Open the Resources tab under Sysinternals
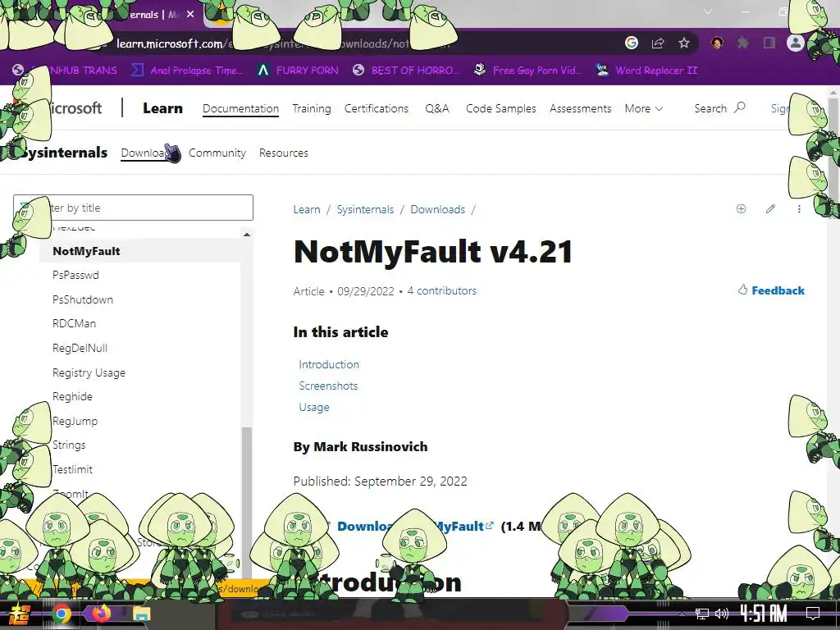Image resolution: width=840 pixels, height=630 pixels. (x=283, y=153)
